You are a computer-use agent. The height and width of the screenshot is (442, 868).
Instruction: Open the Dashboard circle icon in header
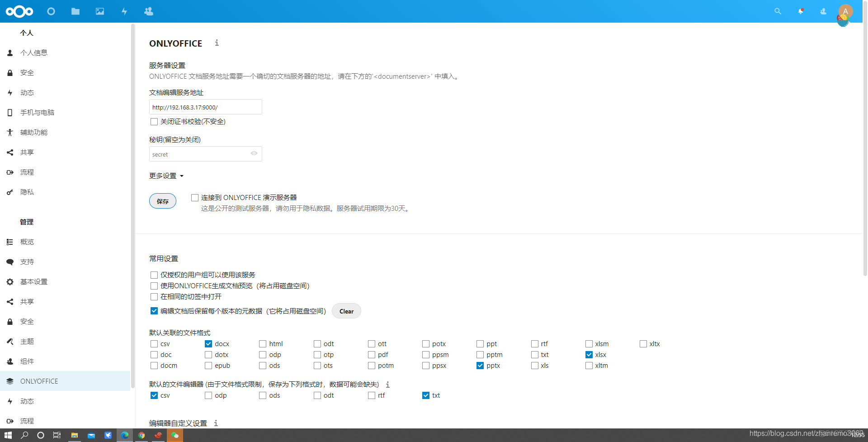tap(51, 11)
